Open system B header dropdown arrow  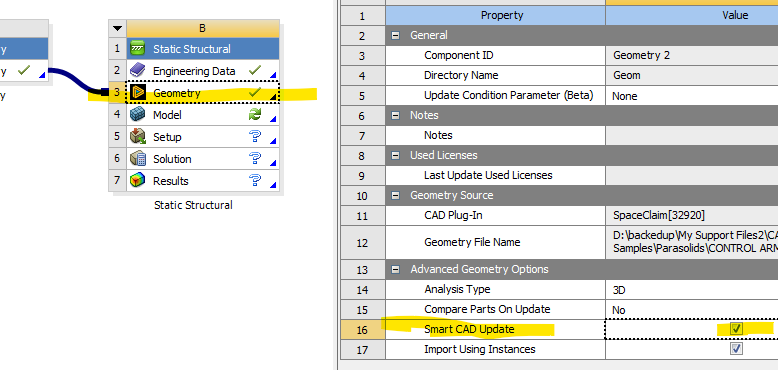118,29
